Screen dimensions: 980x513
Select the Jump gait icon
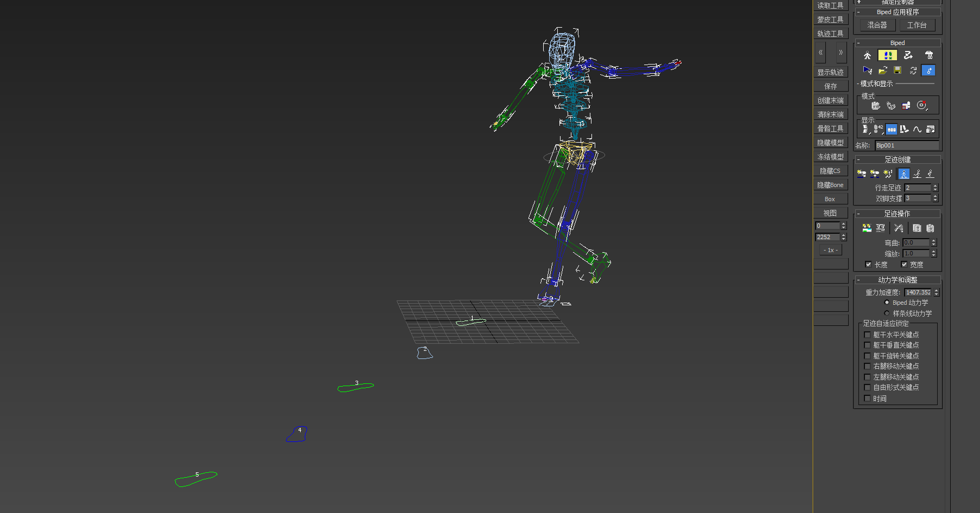pyautogui.click(x=930, y=174)
